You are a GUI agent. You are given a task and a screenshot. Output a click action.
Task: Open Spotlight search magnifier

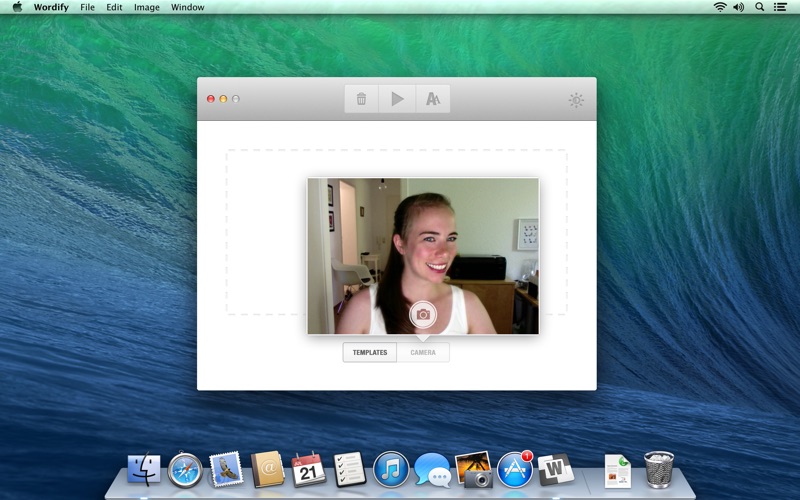[760, 7]
